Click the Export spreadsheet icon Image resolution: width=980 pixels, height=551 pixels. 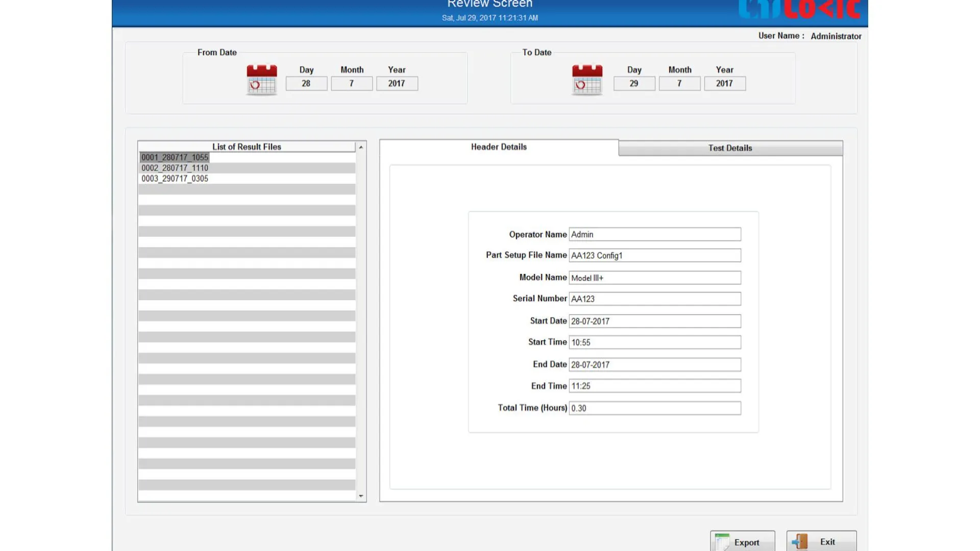tap(722, 542)
